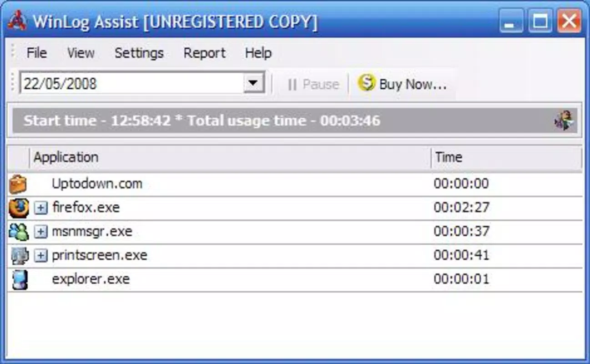Click the 00:00:37 time for msnmsgr.exe

coord(461,231)
